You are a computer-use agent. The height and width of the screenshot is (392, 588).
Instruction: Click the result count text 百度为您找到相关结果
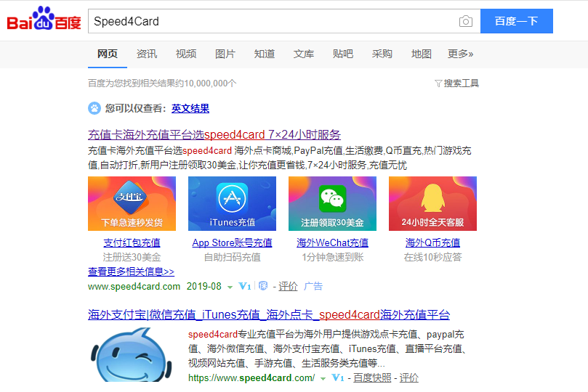tap(162, 83)
